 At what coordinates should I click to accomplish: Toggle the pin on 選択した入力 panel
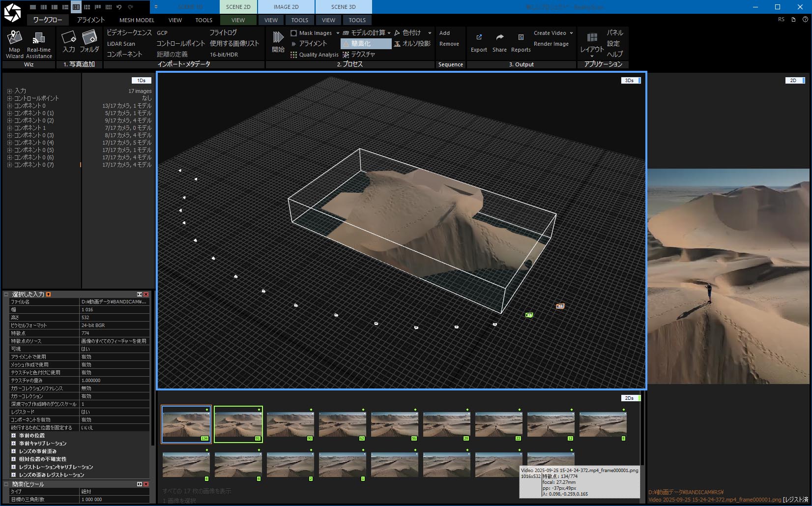point(48,294)
